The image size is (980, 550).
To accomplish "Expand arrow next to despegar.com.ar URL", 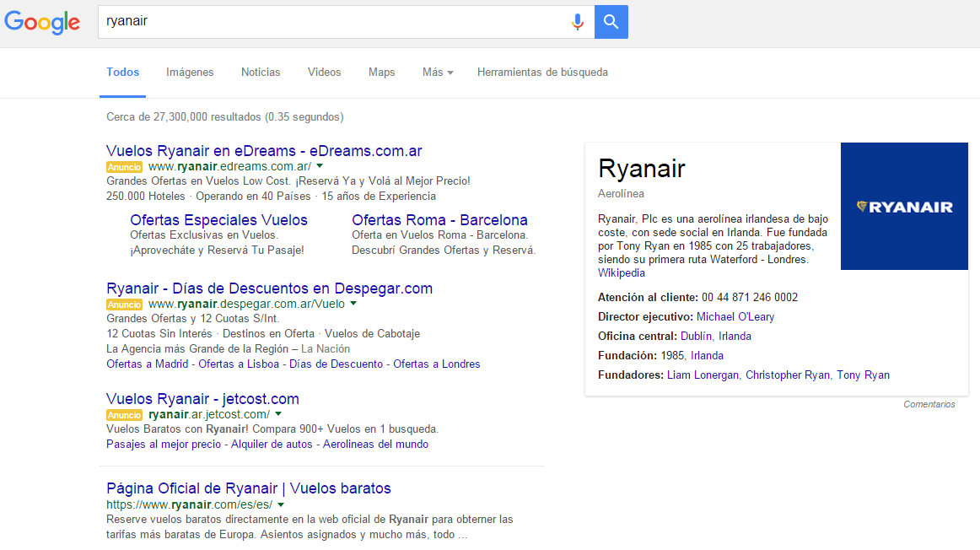I will 353,304.
